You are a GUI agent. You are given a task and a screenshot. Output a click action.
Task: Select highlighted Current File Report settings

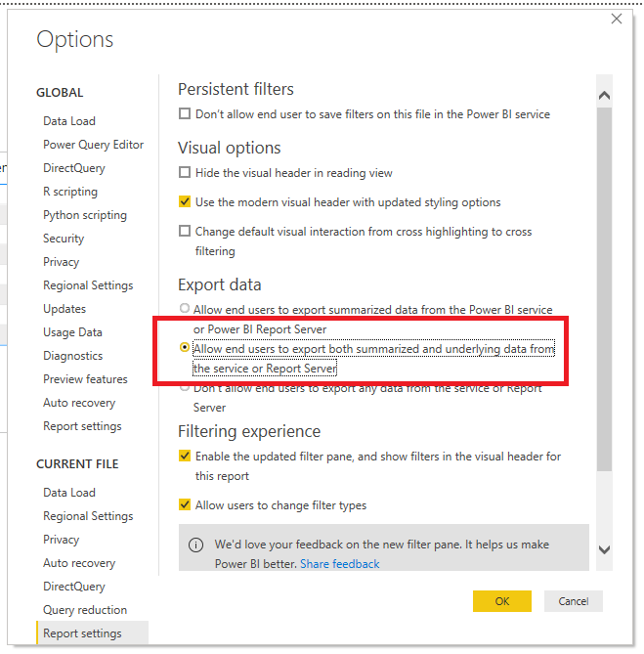(x=93, y=632)
